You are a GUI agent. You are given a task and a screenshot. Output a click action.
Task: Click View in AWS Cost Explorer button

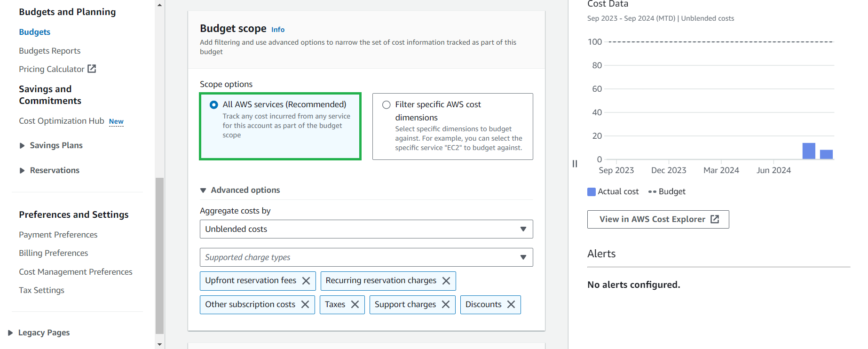[x=658, y=219]
